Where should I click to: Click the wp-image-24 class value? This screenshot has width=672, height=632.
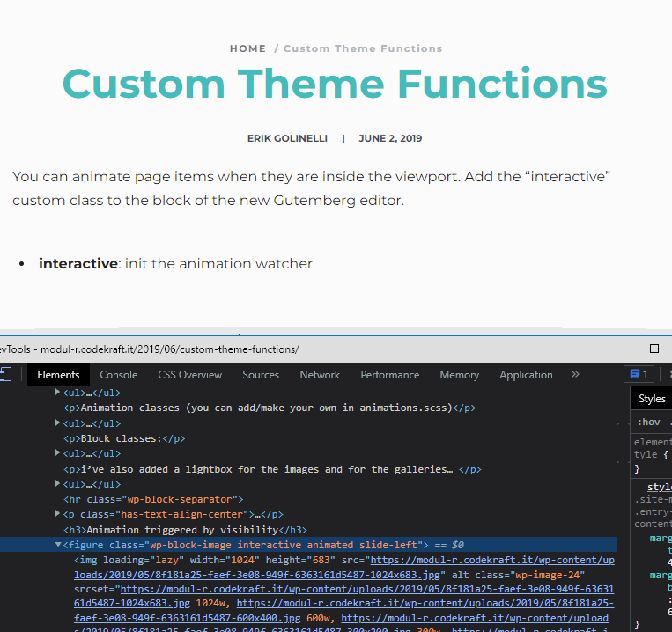click(548, 575)
